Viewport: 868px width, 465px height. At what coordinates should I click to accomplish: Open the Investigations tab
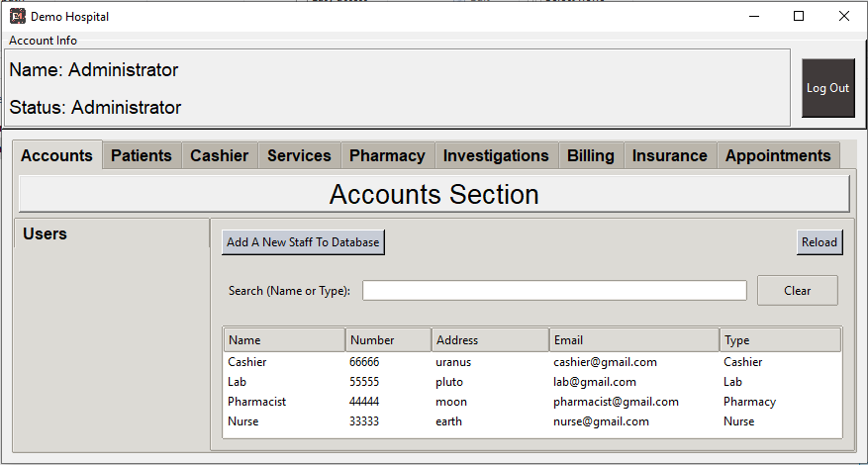pos(496,155)
